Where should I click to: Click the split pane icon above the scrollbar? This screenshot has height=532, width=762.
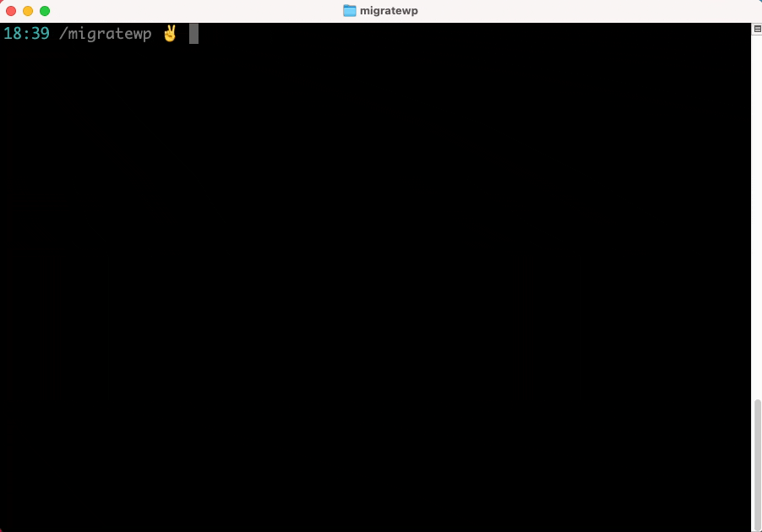[757, 30]
